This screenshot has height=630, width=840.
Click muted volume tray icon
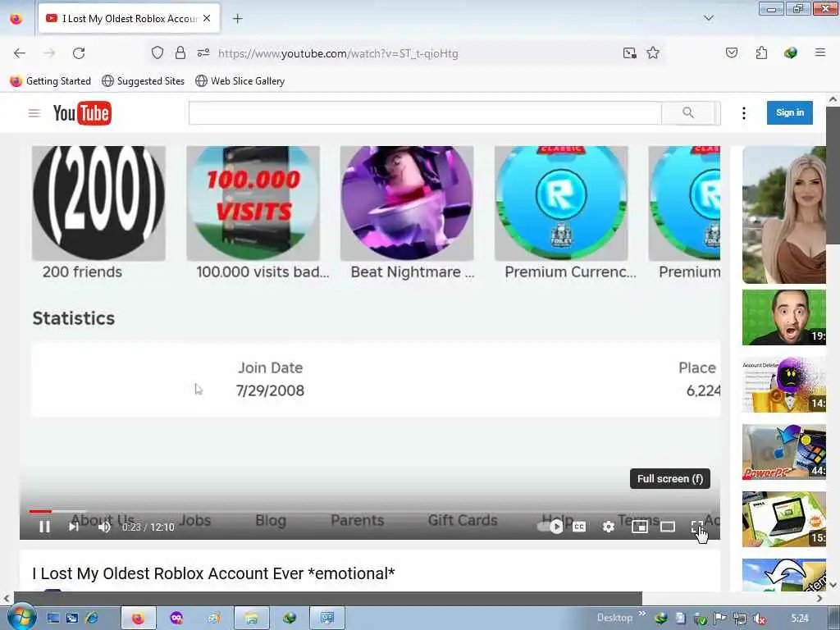pos(759,619)
